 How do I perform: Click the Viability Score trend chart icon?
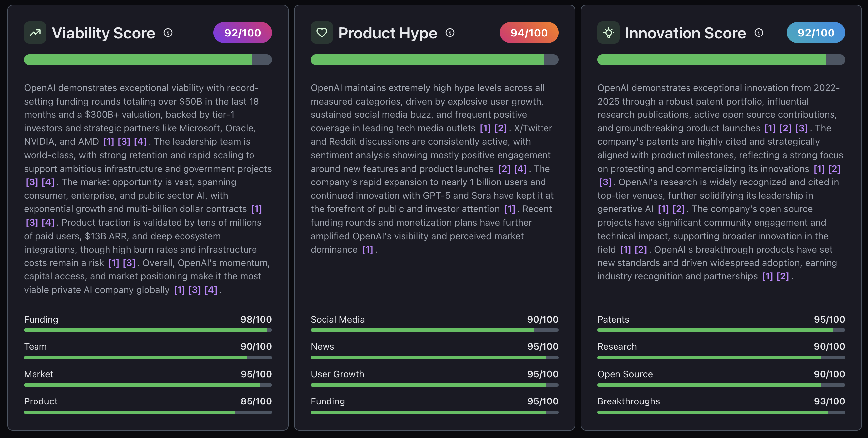(x=35, y=32)
